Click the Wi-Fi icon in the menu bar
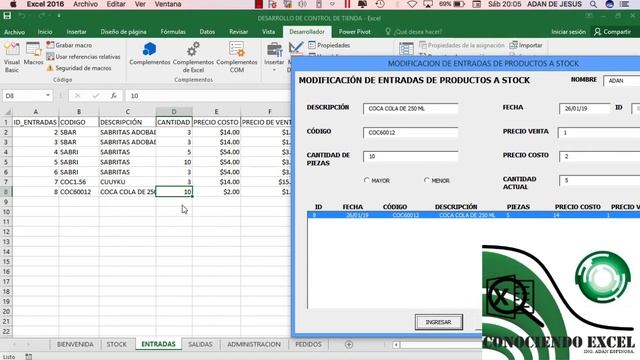Viewport: 640px width, 360px height. click(412, 4)
